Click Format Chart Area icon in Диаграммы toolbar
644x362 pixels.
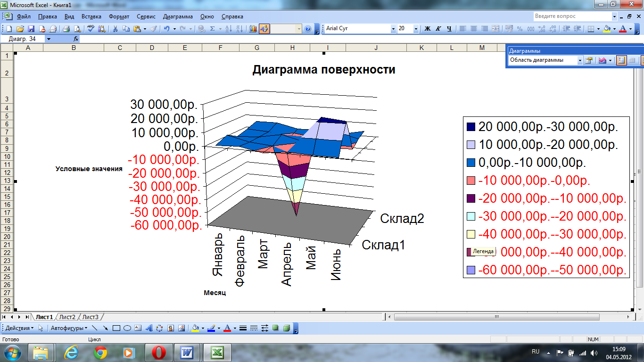(x=589, y=60)
